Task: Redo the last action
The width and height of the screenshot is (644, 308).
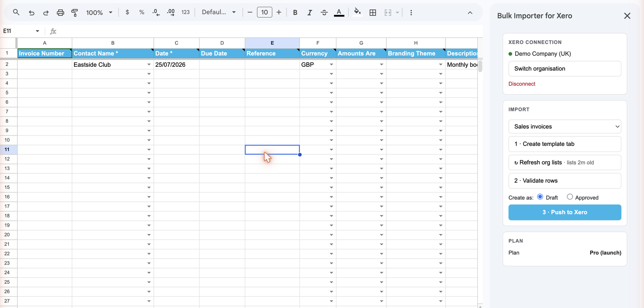Action: 46,12
